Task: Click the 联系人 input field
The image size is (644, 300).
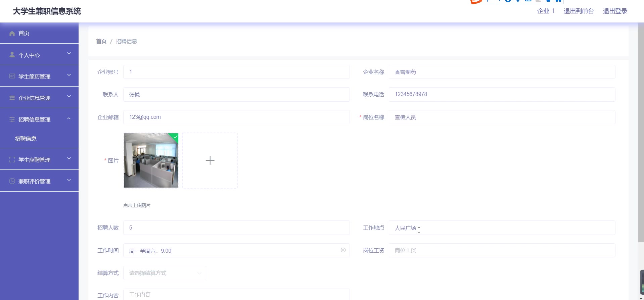Action: tap(236, 95)
